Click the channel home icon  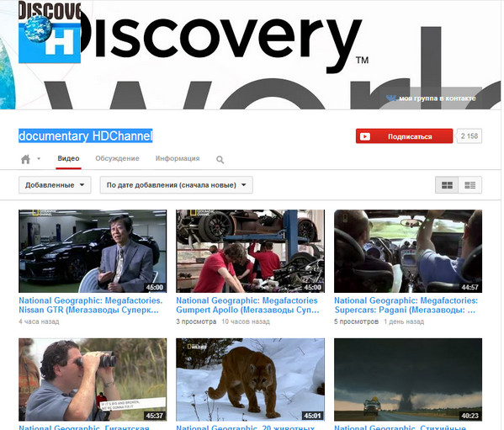(25, 159)
